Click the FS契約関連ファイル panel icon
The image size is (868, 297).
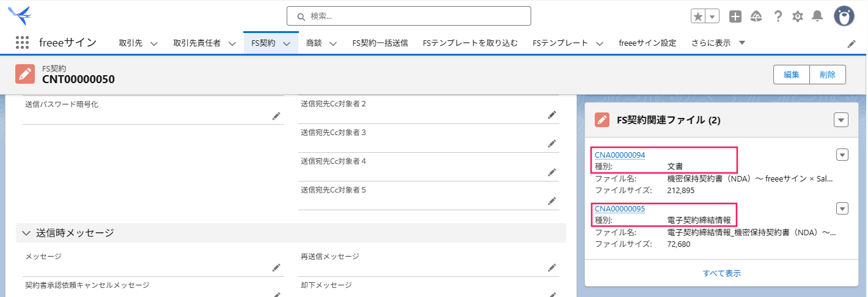pos(602,120)
